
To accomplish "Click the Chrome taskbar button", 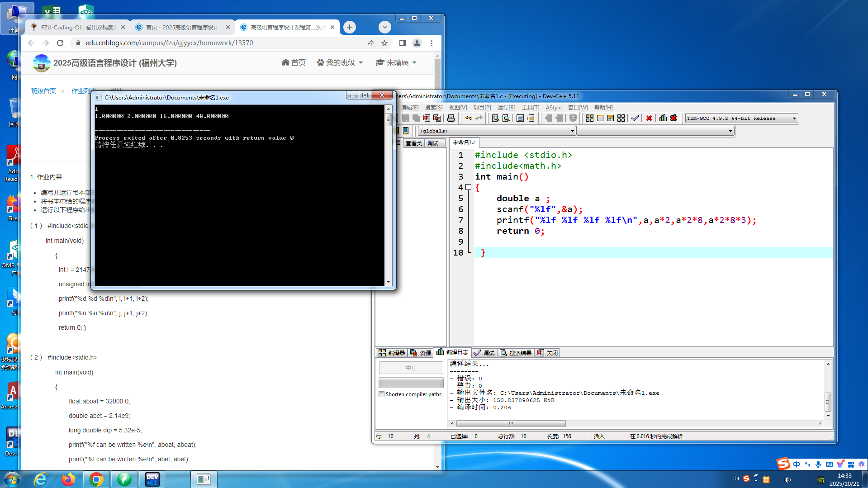I will click(x=96, y=479).
